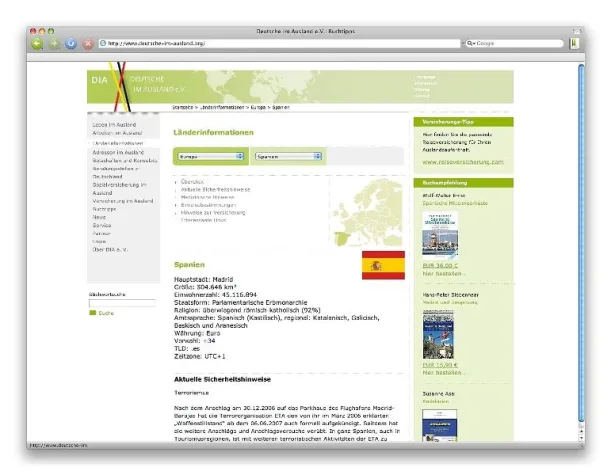Click the Versicherungs-Tipp box header
The height and width of the screenshot is (475, 611).
(x=463, y=122)
